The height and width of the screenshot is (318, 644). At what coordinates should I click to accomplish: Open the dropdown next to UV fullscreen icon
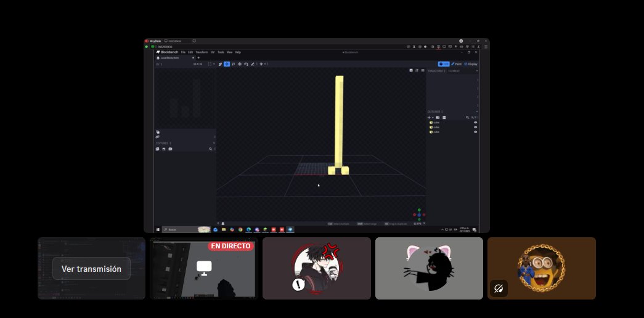click(x=214, y=64)
